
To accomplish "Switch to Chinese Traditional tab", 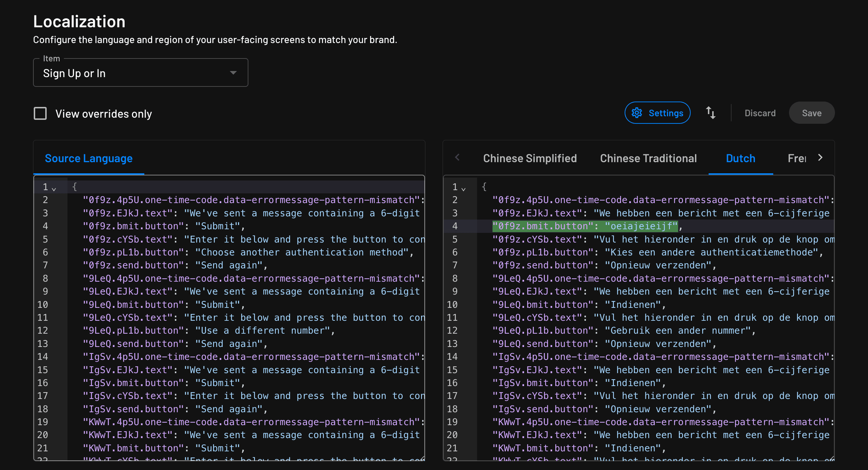I will coord(648,158).
